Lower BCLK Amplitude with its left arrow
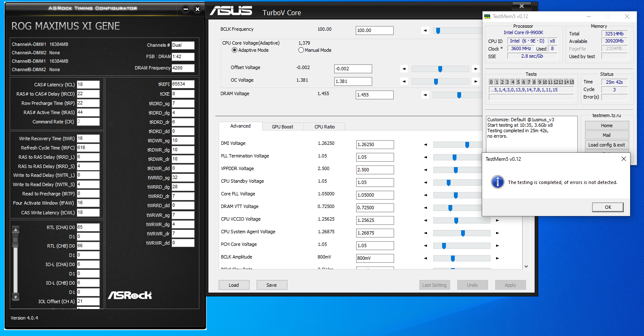 click(x=426, y=259)
